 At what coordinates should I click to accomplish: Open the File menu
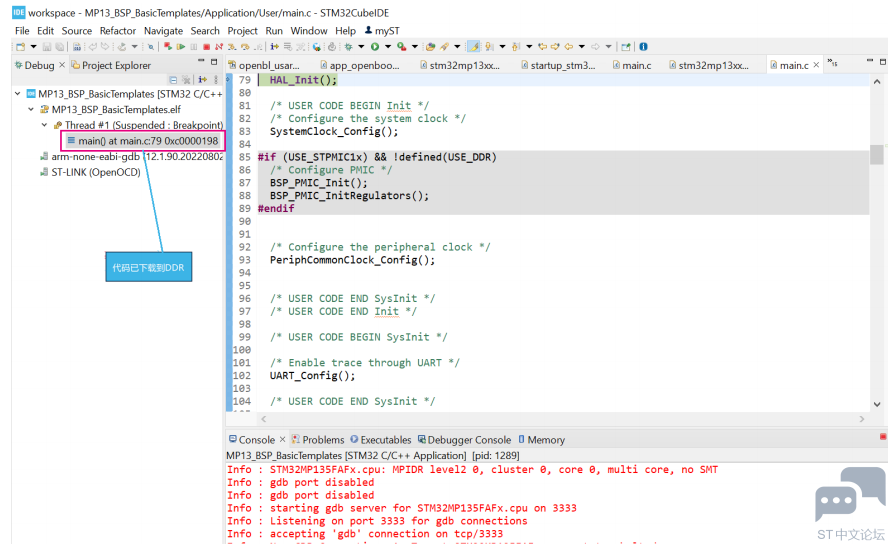pos(22,31)
